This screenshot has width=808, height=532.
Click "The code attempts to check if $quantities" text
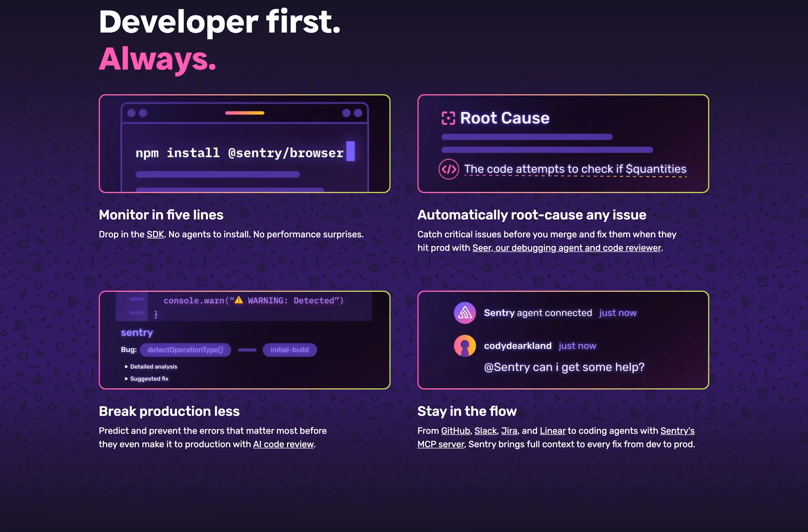coord(575,169)
